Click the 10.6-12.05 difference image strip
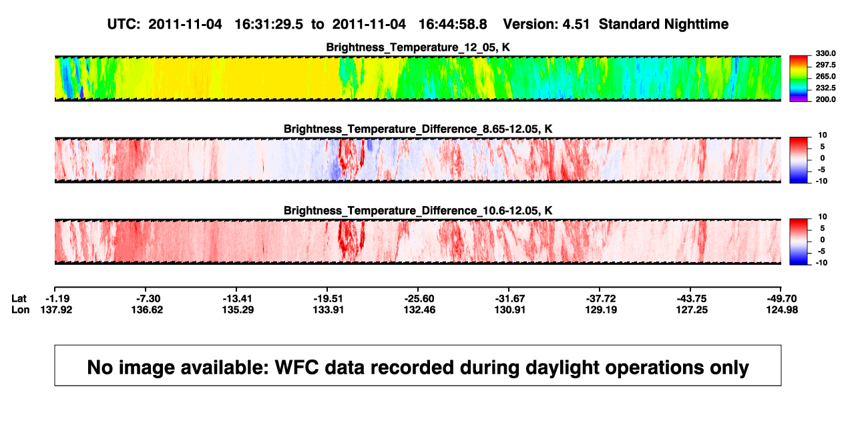This screenshot has height=445, width=868. tap(418, 242)
